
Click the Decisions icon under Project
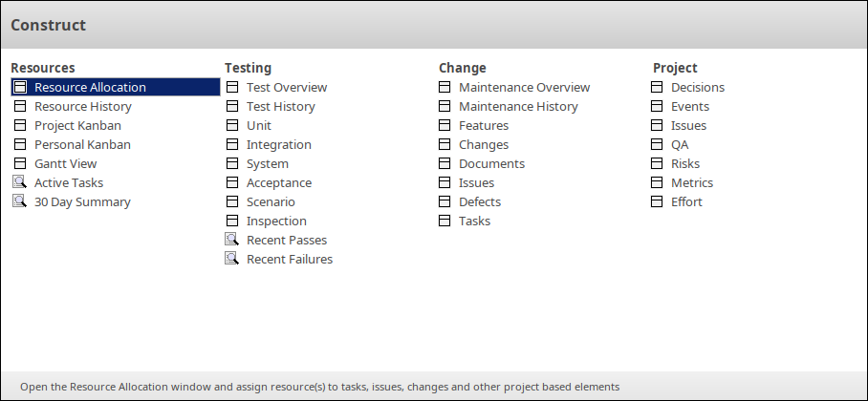657,88
